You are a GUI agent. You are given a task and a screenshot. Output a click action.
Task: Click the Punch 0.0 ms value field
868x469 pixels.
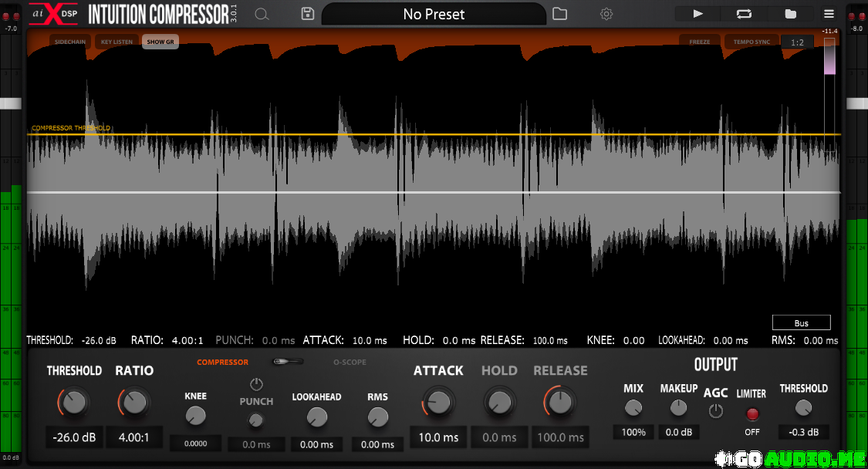tap(256, 444)
